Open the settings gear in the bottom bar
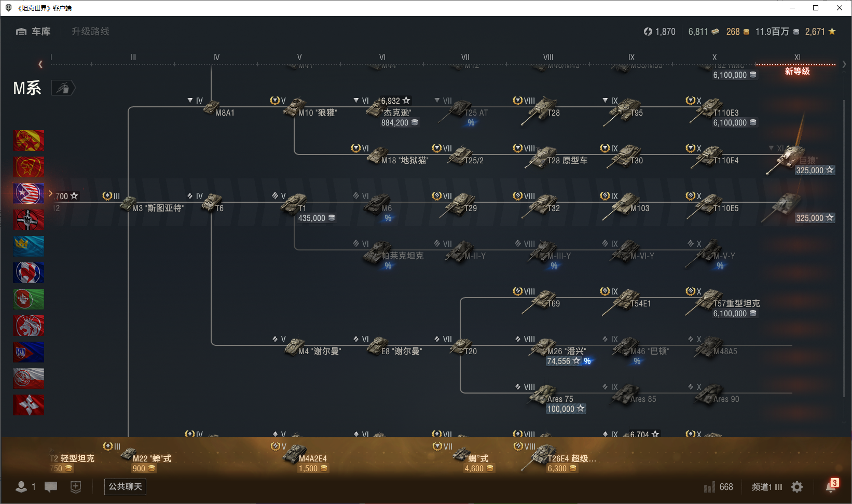 797,487
